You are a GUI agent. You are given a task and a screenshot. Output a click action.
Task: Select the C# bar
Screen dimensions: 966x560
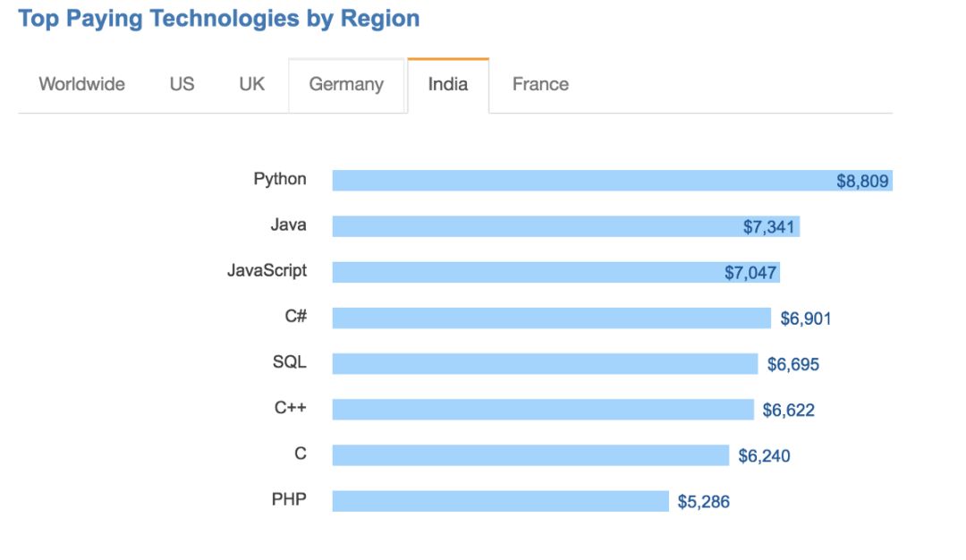551,318
